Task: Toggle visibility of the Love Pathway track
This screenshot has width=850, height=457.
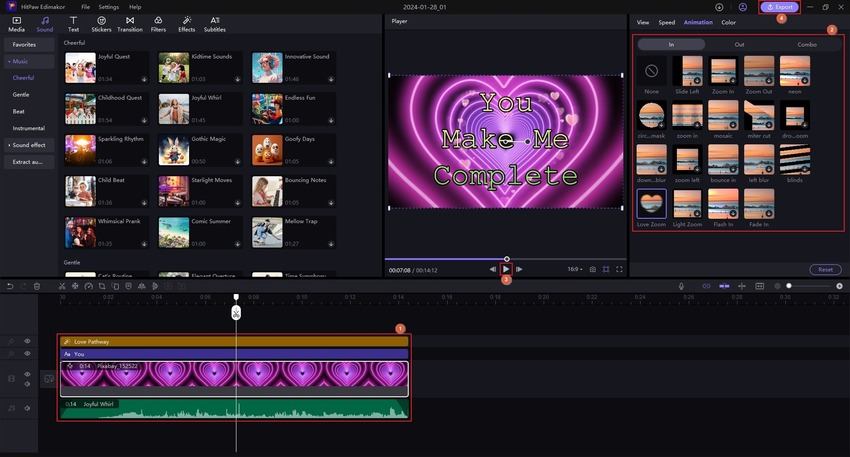Action: click(x=27, y=342)
